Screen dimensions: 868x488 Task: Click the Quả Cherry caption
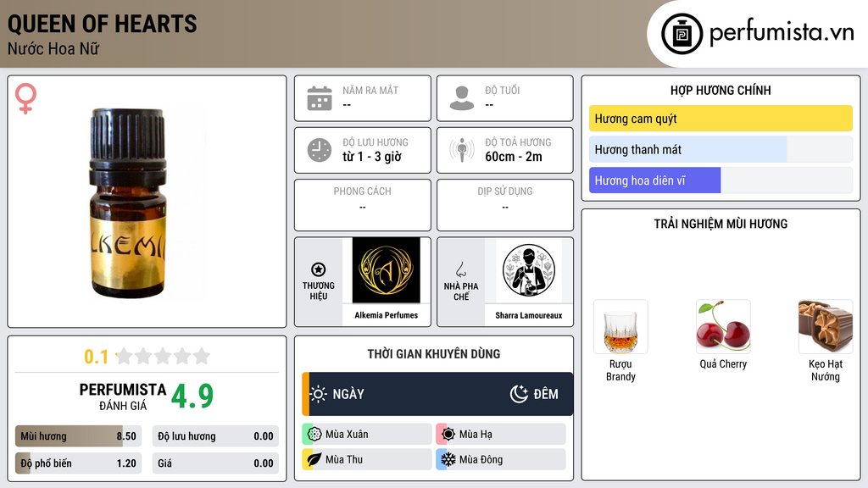[x=723, y=364]
